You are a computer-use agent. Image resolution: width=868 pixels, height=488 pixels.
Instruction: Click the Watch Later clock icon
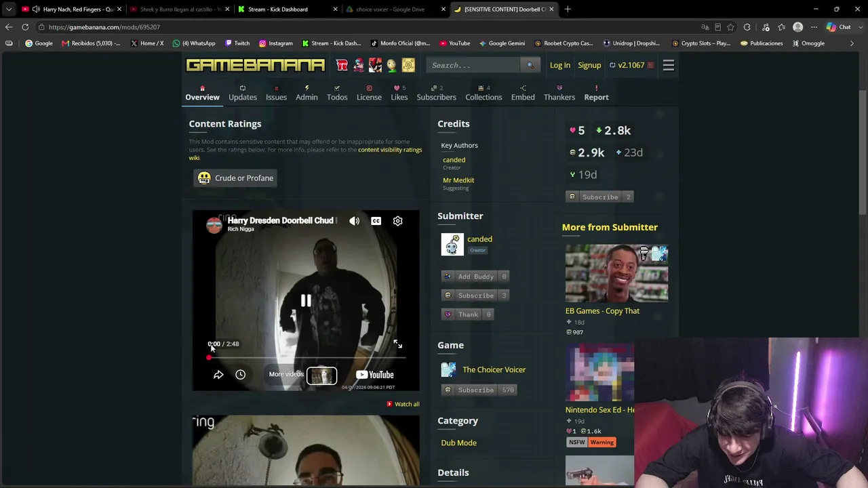(240, 375)
